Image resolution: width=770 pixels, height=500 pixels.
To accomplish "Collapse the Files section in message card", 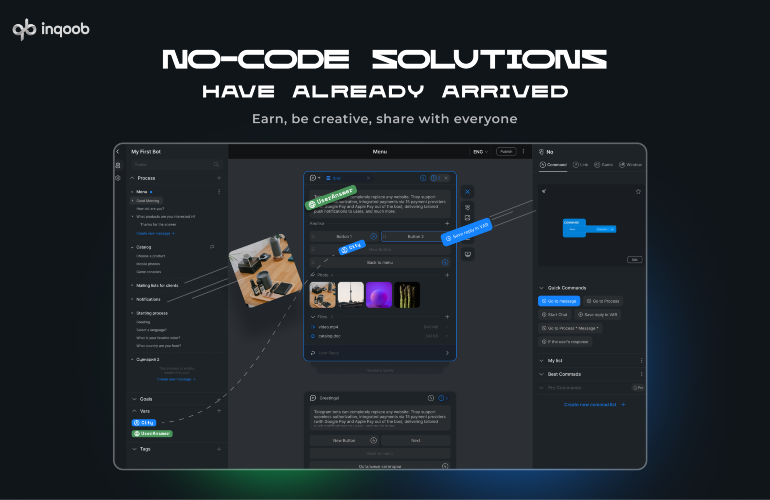I will pos(313,317).
